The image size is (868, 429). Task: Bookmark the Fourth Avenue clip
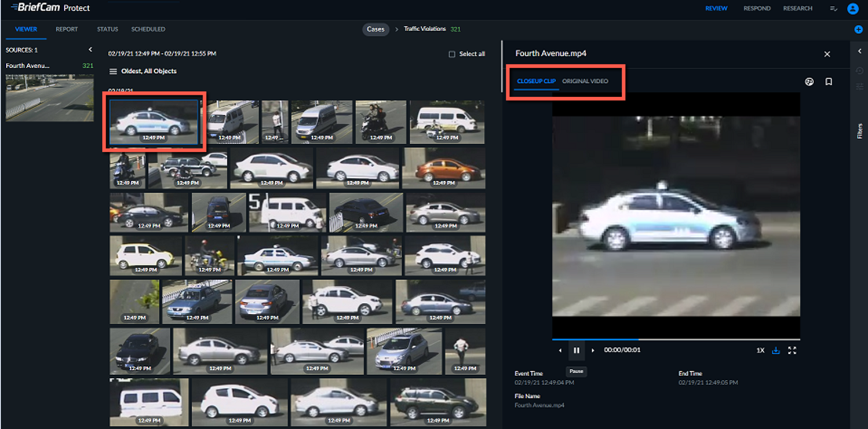(x=829, y=82)
